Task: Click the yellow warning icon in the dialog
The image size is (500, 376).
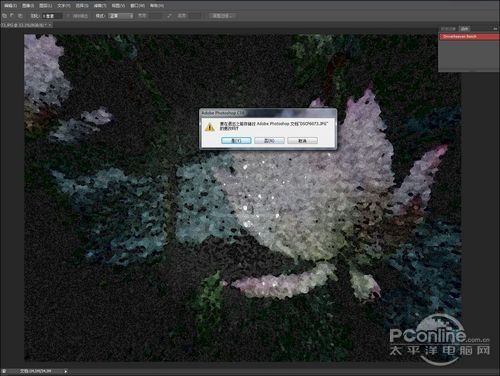Action: 210,127
